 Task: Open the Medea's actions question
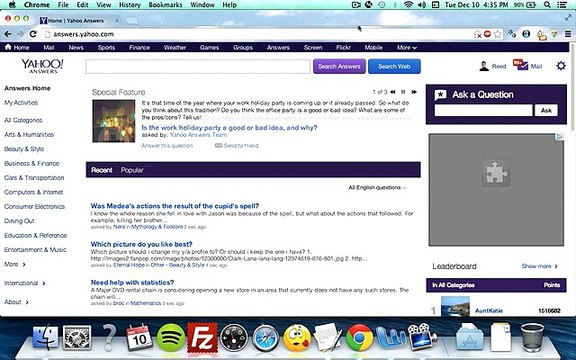pos(175,206)
